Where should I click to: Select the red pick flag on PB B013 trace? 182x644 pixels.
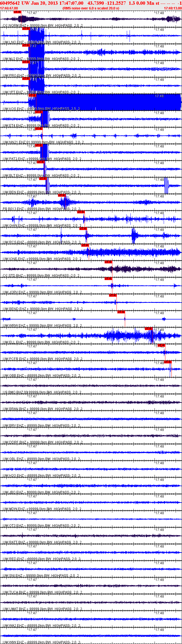tap(62, 195)
